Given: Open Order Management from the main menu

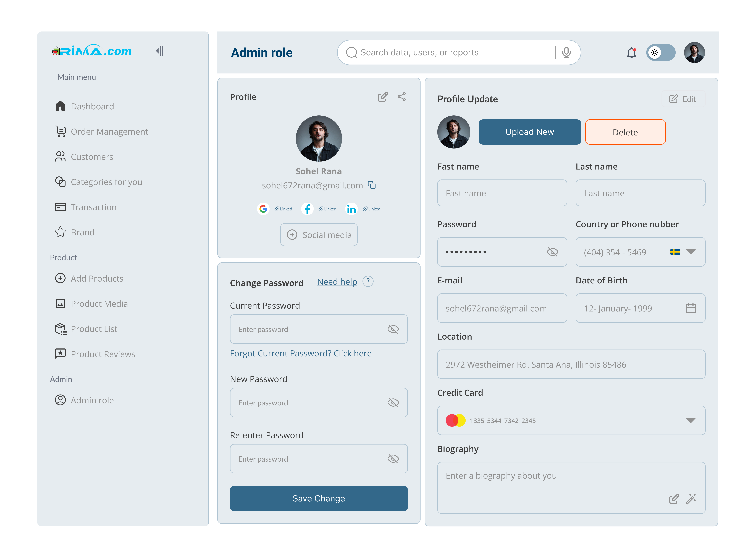Looking at the screenshot, I should [109, 131].
